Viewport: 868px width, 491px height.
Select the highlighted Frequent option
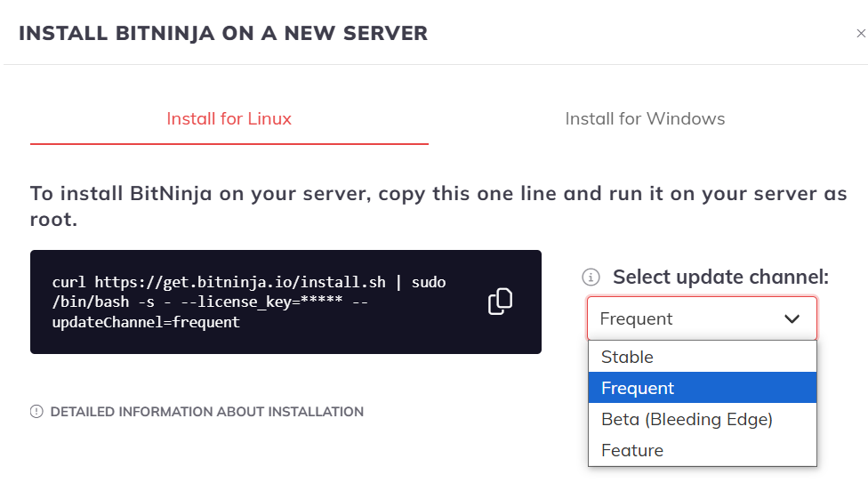point(703,388)
